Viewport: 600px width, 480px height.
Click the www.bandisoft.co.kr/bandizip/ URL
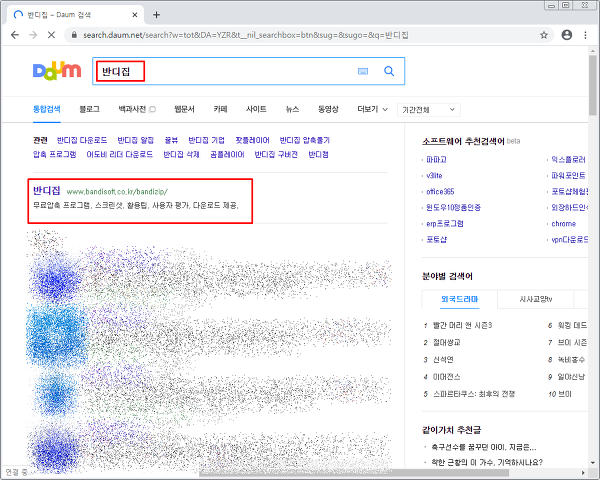(x=117, y=191)
